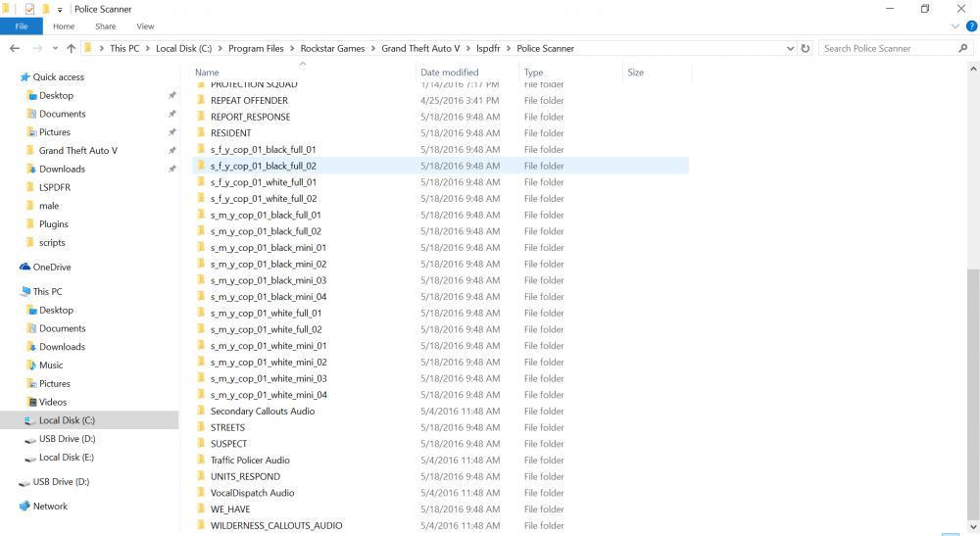This screenshot has width=980, height=536.
Task: Sort by the Date modified column
Action: tap(450, 73)
